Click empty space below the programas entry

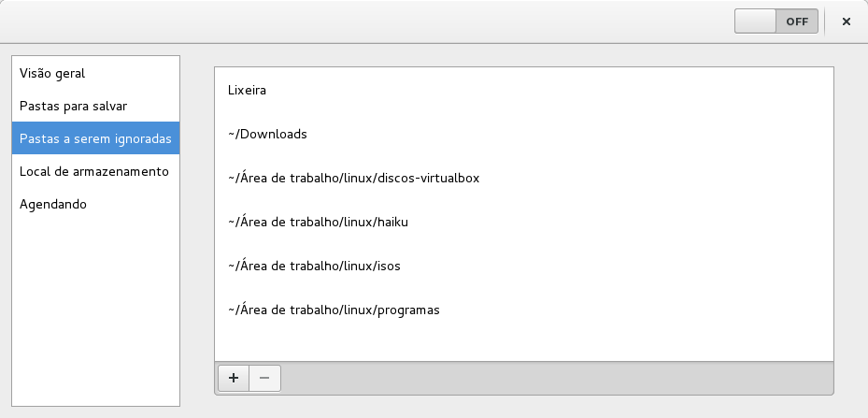(523, 343)
